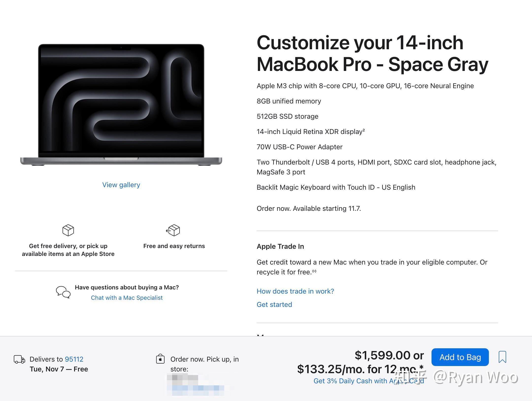The height and width of the screenshot is (401, 532).
Task: Click the free delivery package icon
Action: [x=68, y=231]
